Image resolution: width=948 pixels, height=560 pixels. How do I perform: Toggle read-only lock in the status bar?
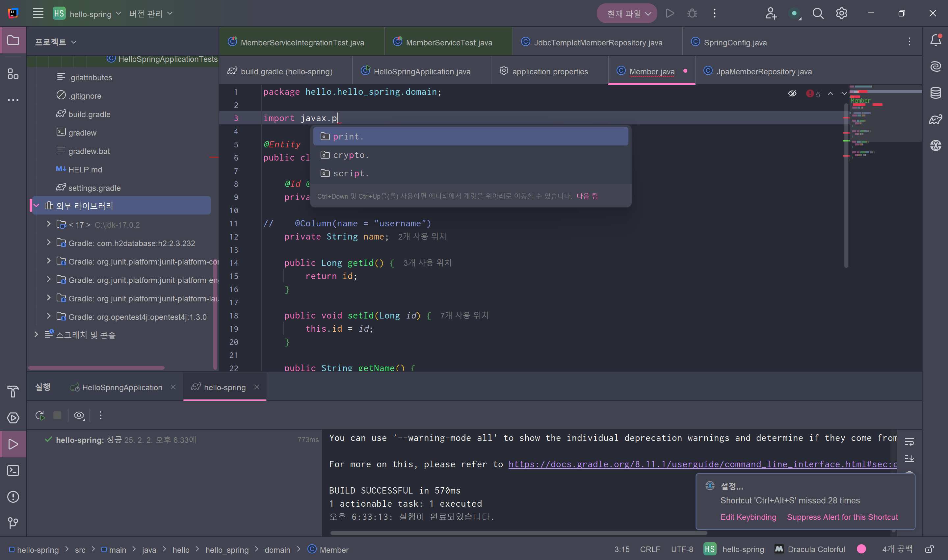(929, 549)
